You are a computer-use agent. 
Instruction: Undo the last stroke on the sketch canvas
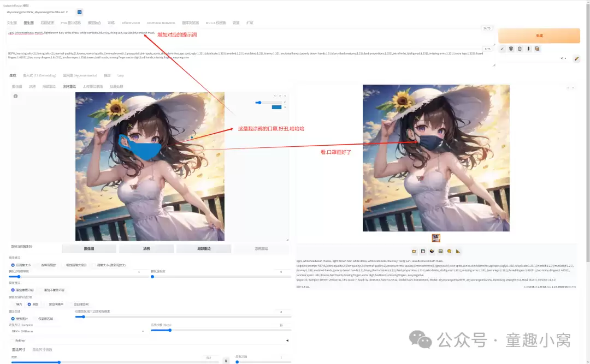pos(275,96)
